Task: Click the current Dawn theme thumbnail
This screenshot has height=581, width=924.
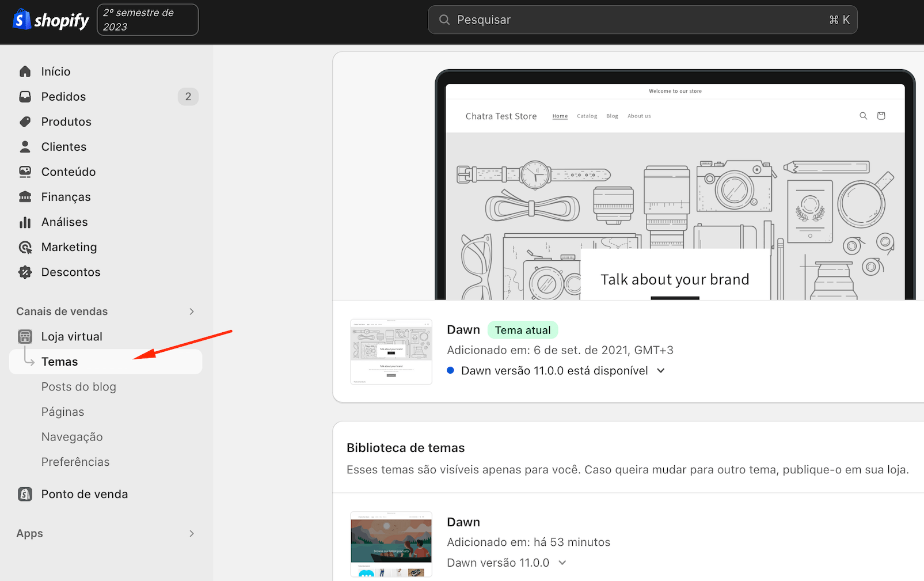Action: [391, 352]
